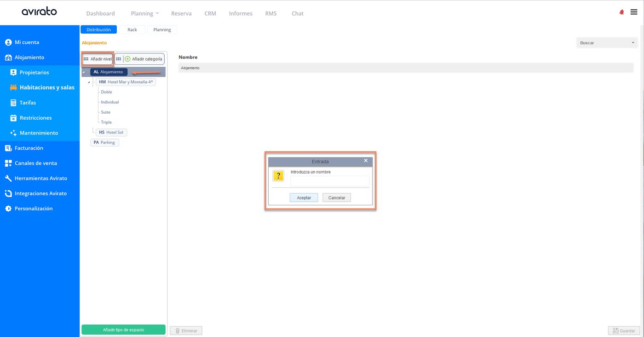Open Propietarios in the sidebar

34,72
